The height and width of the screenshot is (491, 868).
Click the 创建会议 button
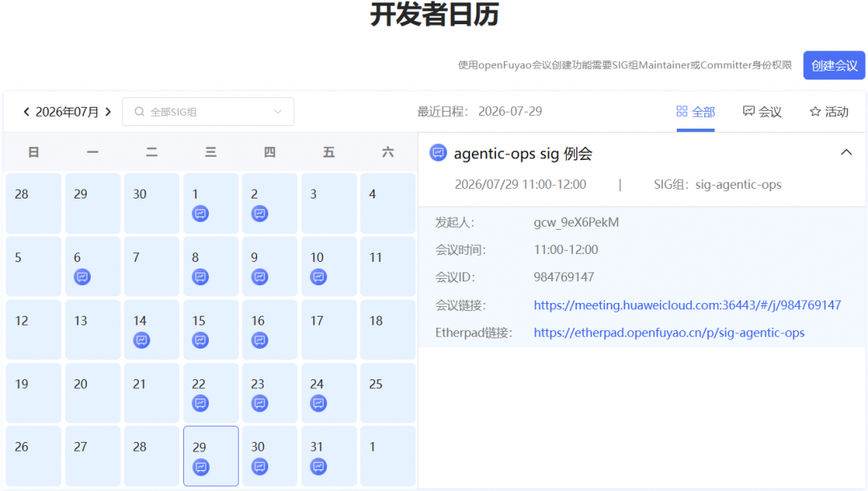point(833,65)
